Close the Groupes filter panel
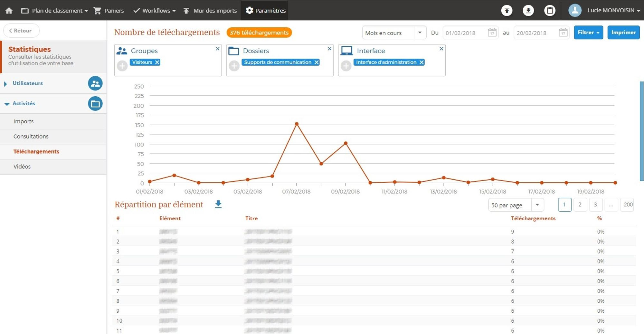This screenshot has width=644, height=334. point(218,49)
